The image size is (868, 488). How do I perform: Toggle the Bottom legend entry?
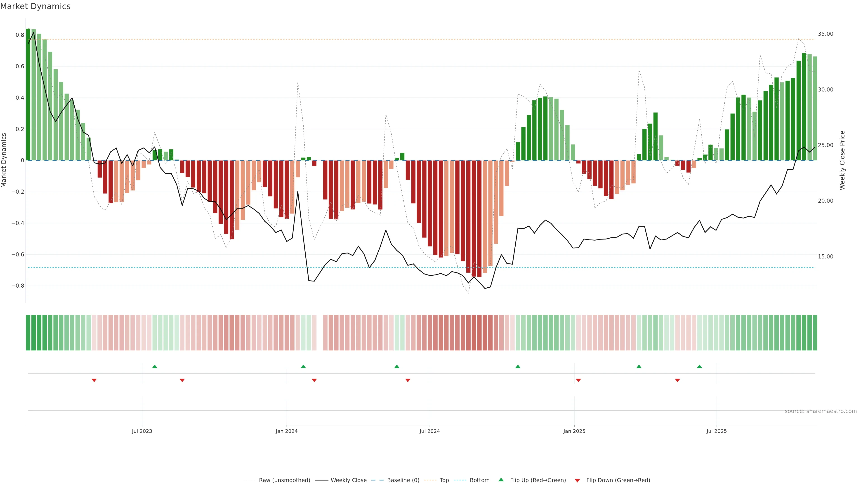(x=479, y=480)
